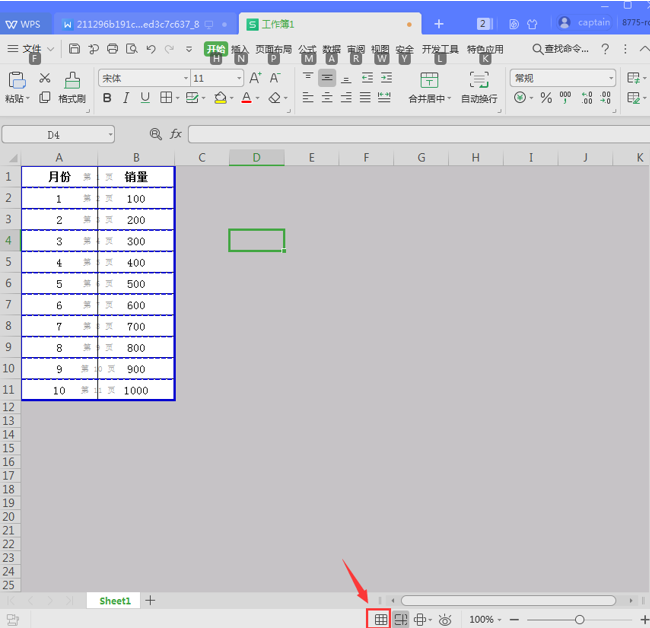This screenshot has width=650, height=628.
Task: Click the Format Painter brush icon
Action: click(72, 81)
